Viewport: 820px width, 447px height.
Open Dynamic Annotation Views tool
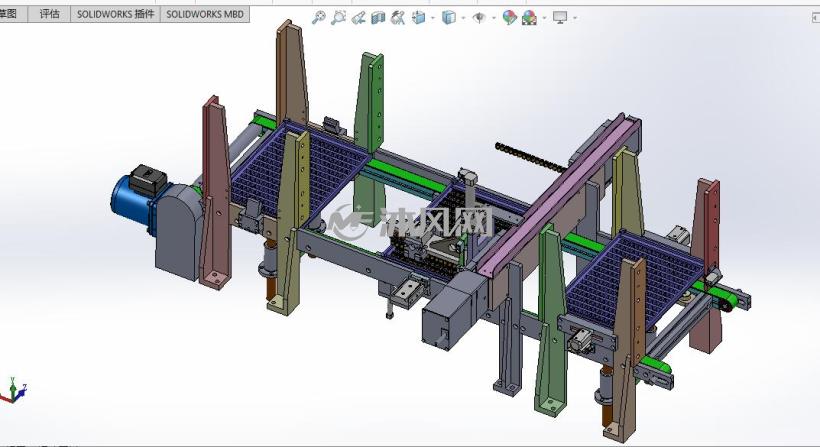(x=398, y=18)
